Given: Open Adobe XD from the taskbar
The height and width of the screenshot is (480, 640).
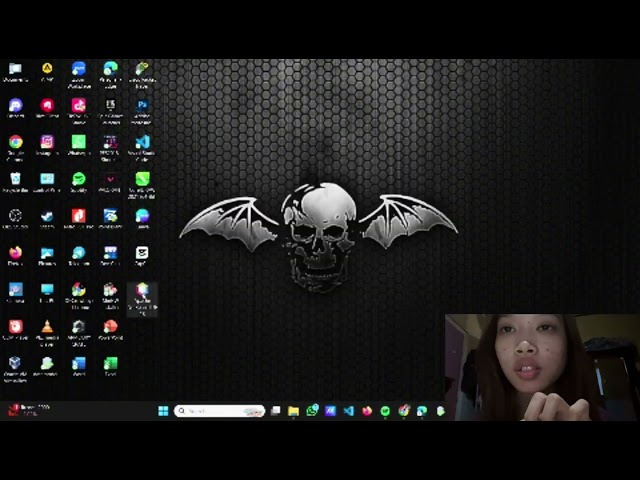Looking at the screenshot, I should point(330,411).
